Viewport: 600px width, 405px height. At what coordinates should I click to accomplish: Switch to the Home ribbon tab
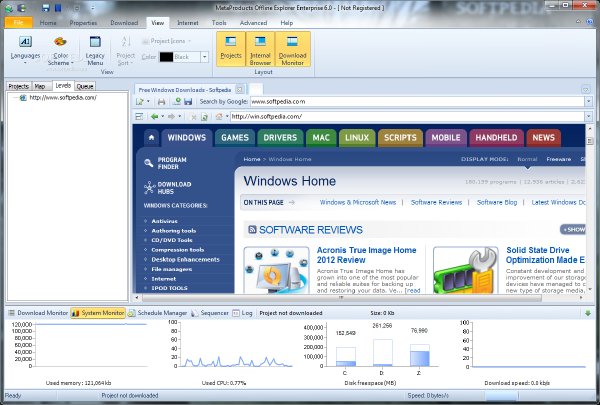click(x=48, y=23)
